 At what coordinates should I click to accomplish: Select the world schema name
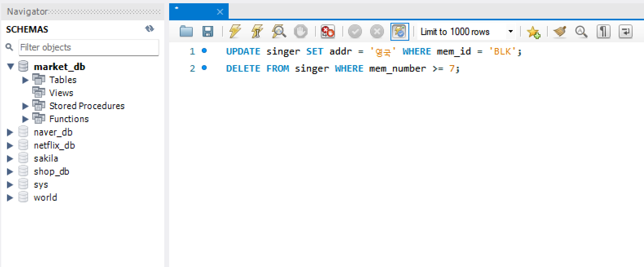point(45,197)
